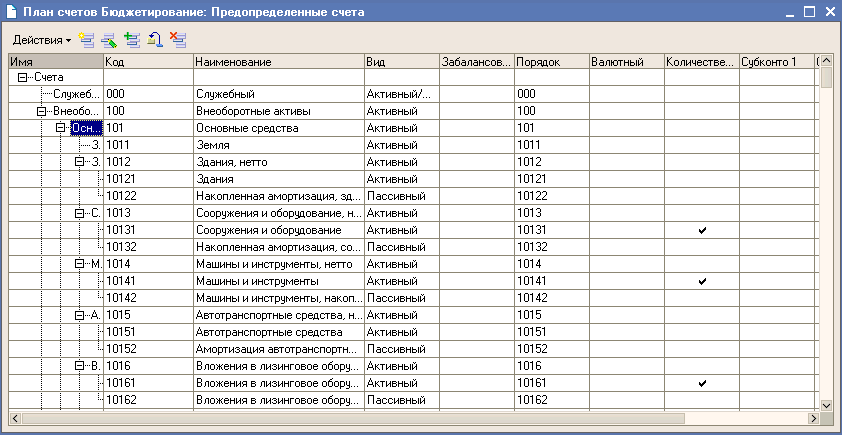Sort by the Имя column header
Viewport: 842px width, 435px height.
point(56,62)
